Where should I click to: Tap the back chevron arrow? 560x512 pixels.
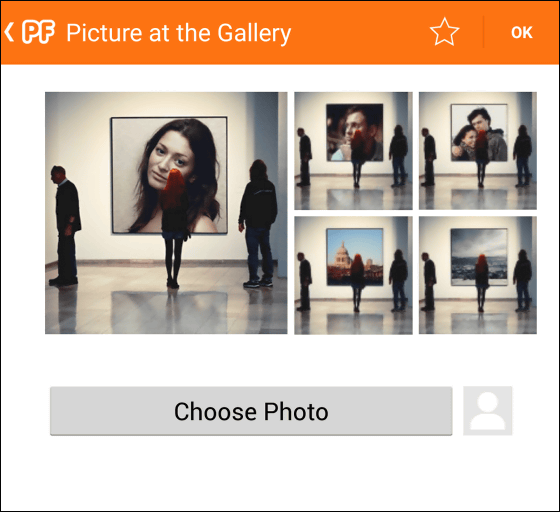point(9,32)
